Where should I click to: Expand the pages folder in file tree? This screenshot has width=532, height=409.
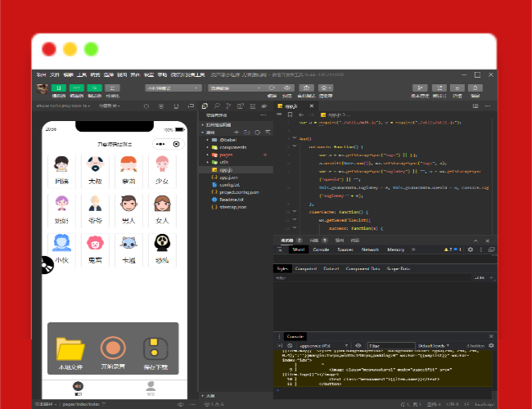pyautogui.click(x=208, y=155)
